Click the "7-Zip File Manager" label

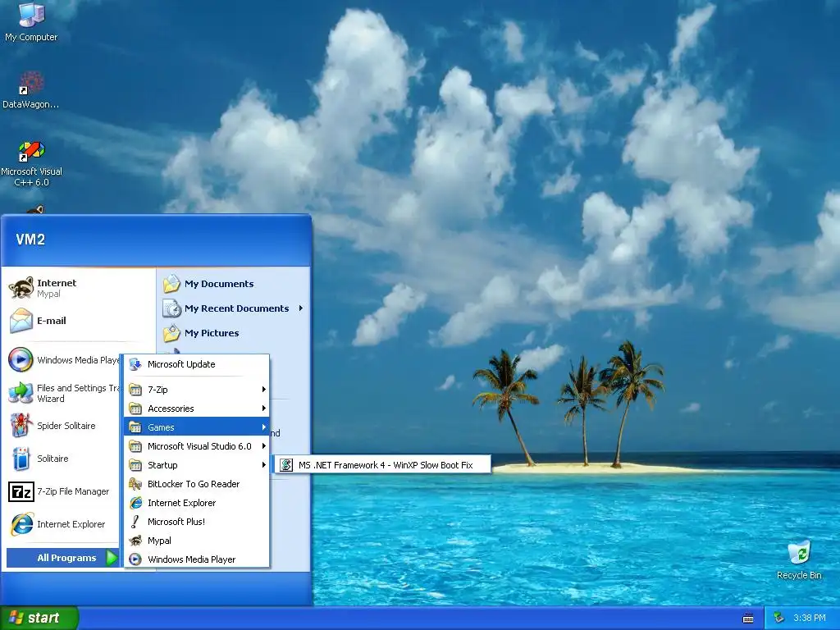pyautogui.click(x=73, y=491)
